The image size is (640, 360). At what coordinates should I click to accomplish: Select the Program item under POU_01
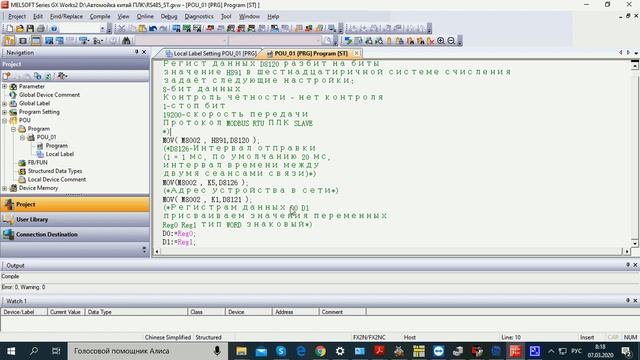click(x=56, y=146)
